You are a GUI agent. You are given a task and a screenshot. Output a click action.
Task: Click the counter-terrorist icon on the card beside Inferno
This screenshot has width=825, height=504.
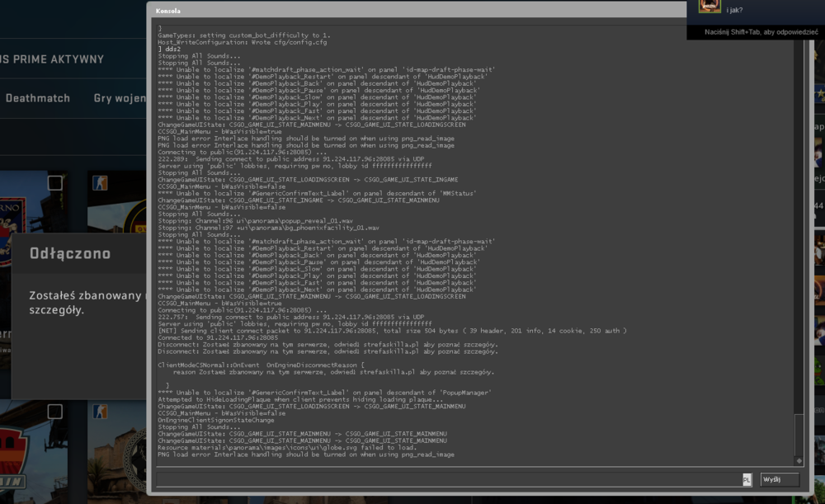point(100,182)
